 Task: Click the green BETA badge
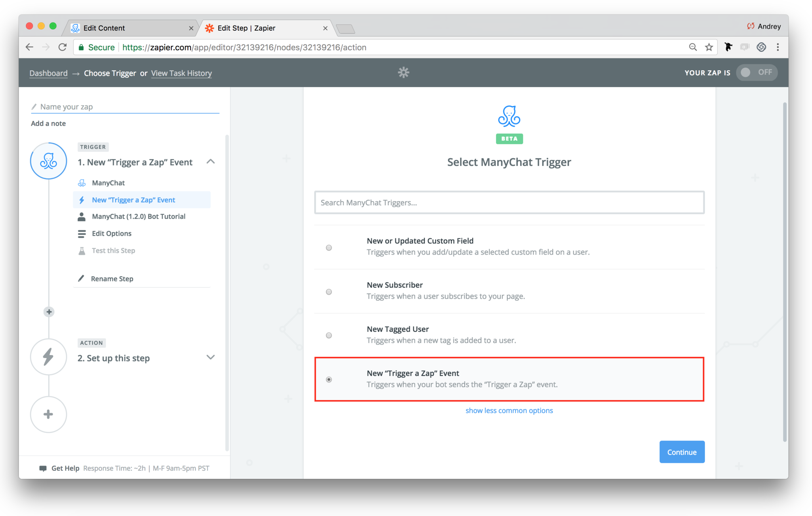(x=509, y=139)
